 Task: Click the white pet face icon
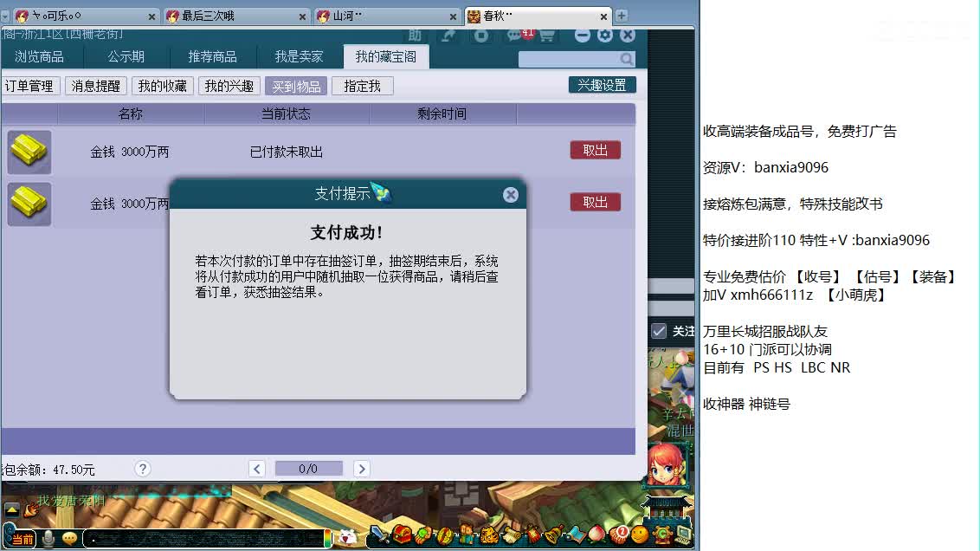(x=347, y=536)
